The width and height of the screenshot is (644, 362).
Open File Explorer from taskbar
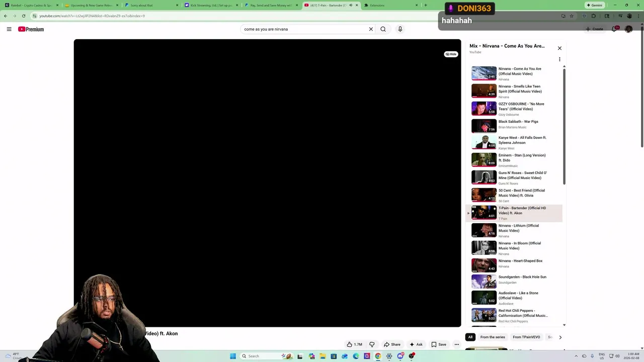pos(323,356)
